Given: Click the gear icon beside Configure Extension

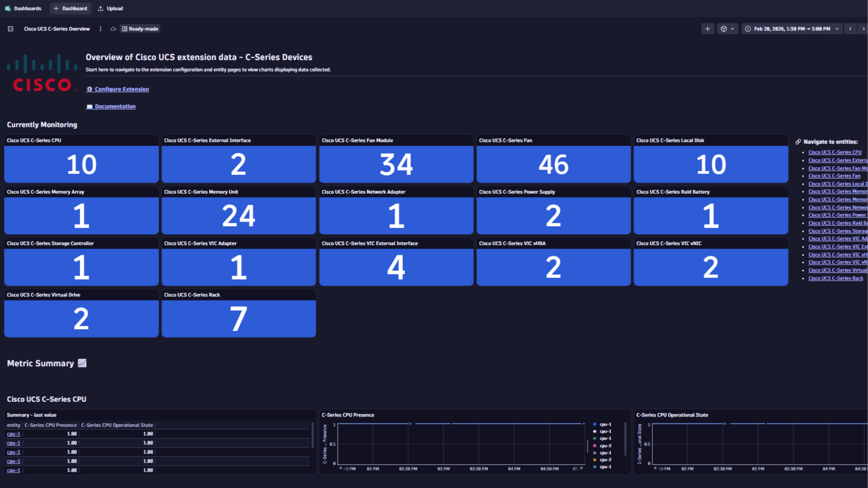Looking at the screenshot, I should 89,89.
